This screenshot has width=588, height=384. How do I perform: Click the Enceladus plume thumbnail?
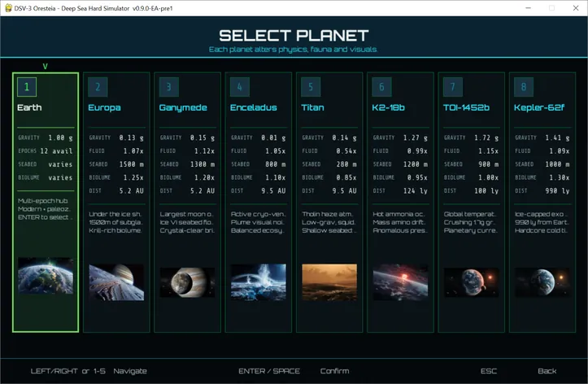coord(259,282)
